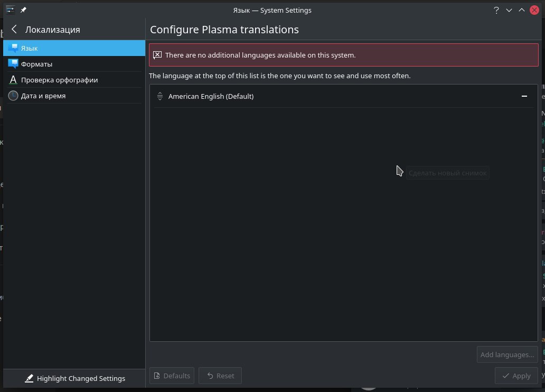Screen dimensions: 545x392
Task: Click the Локализация header title
Action: point(52,30)
